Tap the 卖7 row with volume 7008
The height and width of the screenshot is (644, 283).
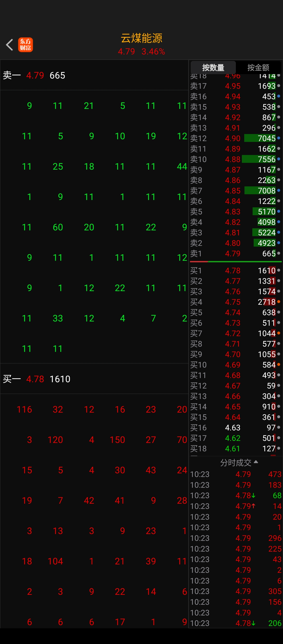pyautogui.click(x=235, y=191)
